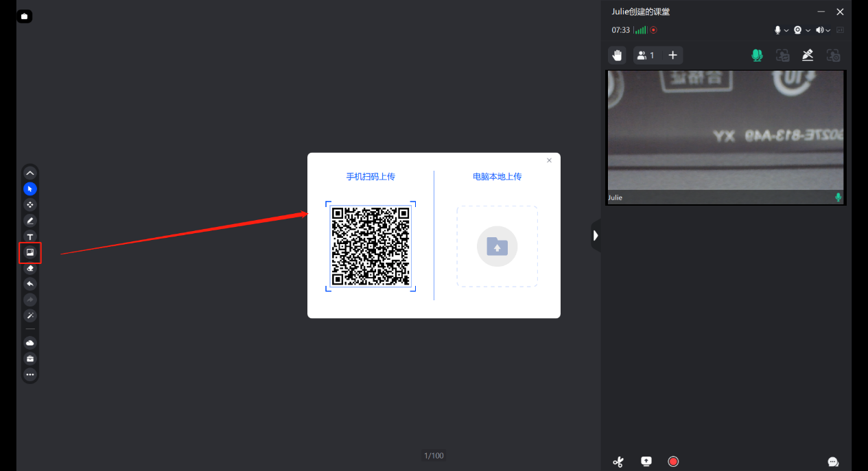Select the pen drawing tool
This screenshot has width=868, height=471.
click(30, 221)
